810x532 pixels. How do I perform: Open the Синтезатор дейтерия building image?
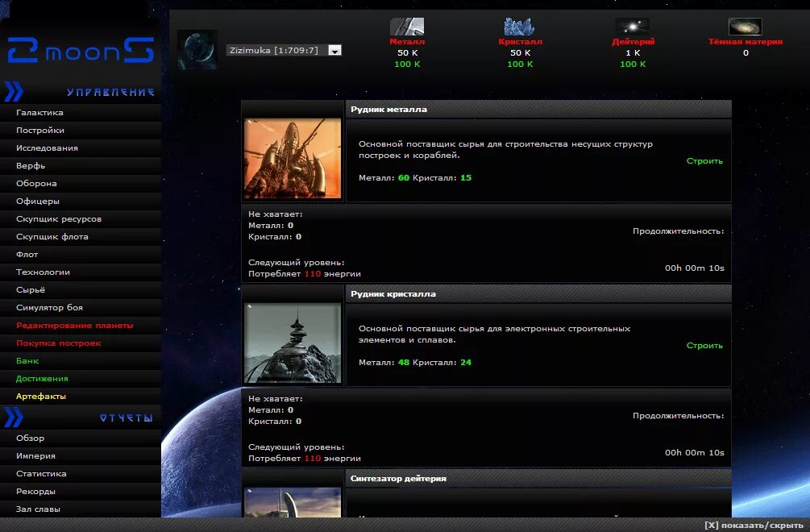point(293,502)
